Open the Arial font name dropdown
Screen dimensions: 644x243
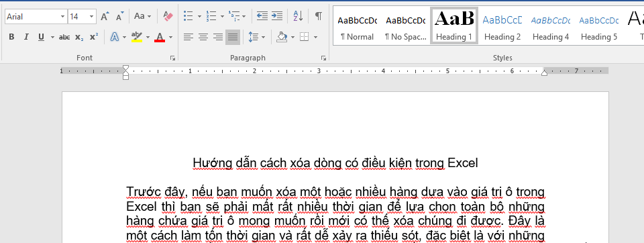pos(63,17)
